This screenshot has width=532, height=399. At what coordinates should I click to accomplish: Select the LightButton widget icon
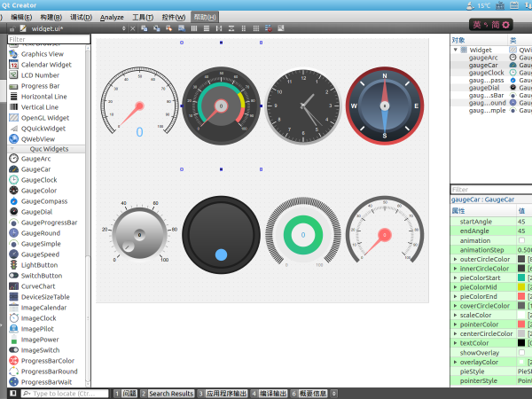[x=13, y=265]
